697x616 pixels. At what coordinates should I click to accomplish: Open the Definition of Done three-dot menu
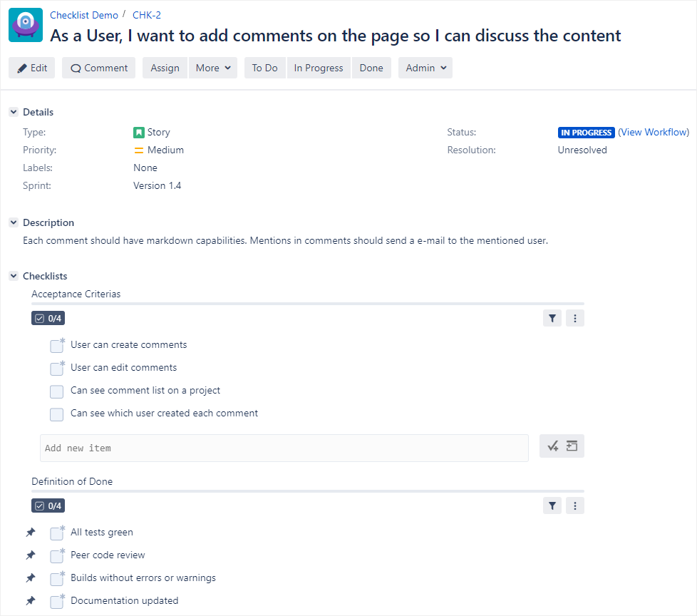click(x=575, y=505)
